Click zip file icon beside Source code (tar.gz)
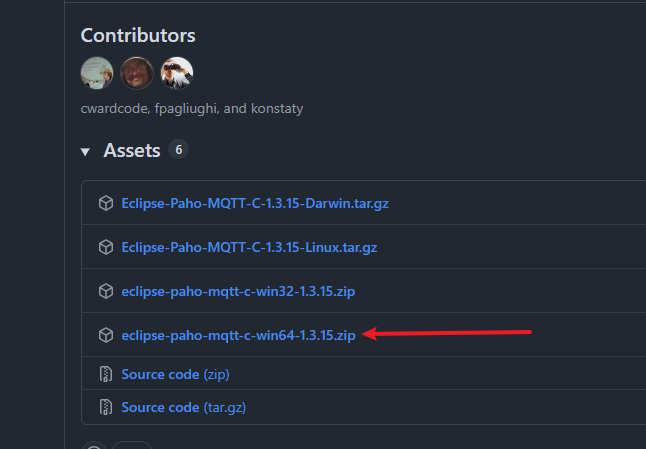 pyautogui.click(x=106, y=407)
